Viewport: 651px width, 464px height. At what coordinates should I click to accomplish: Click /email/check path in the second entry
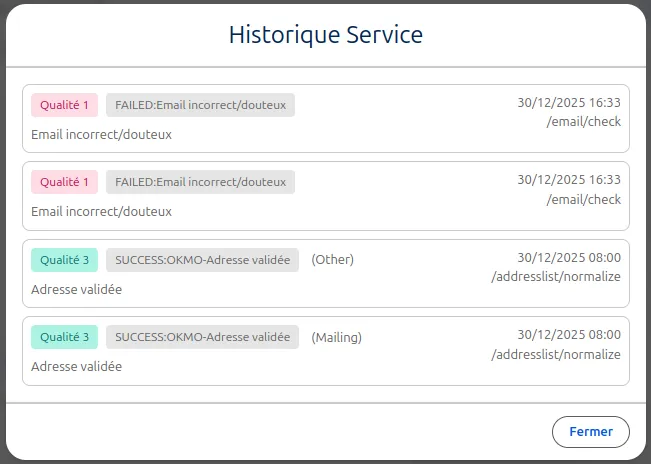[583, 200]
